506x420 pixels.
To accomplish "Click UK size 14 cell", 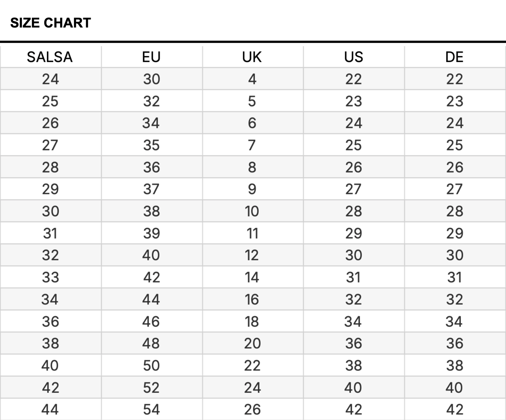I will 252,277.
